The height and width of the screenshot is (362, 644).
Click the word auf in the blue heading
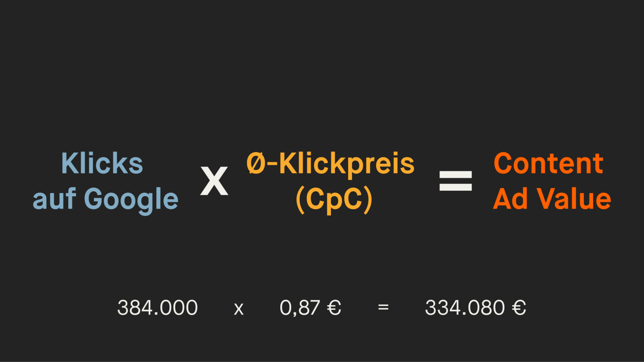pyautogui.click(x=54, y=199)
